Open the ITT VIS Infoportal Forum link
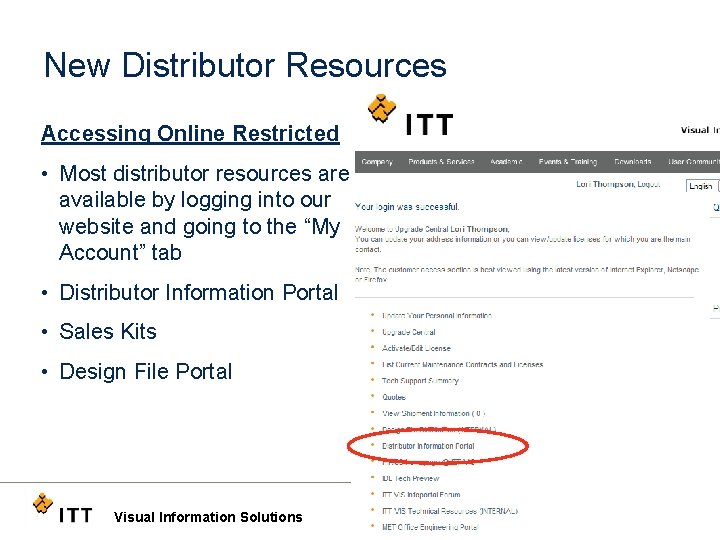Screen dimensions: 720x540 pos(421,495)
